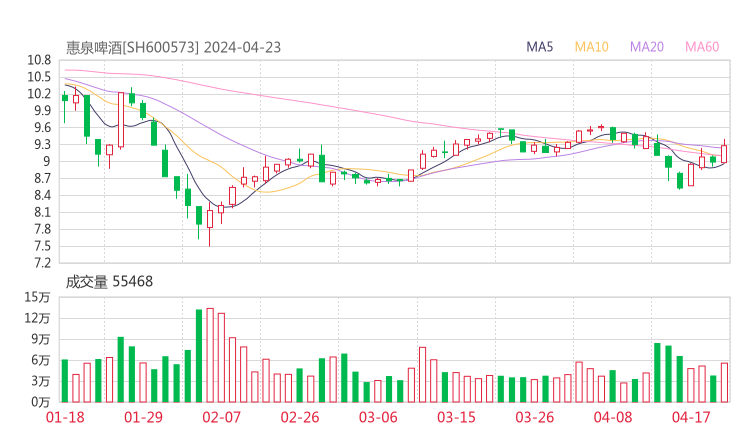Click the 10.5 price axis label
Screen dimensions: 740x440
coord(39,77)
